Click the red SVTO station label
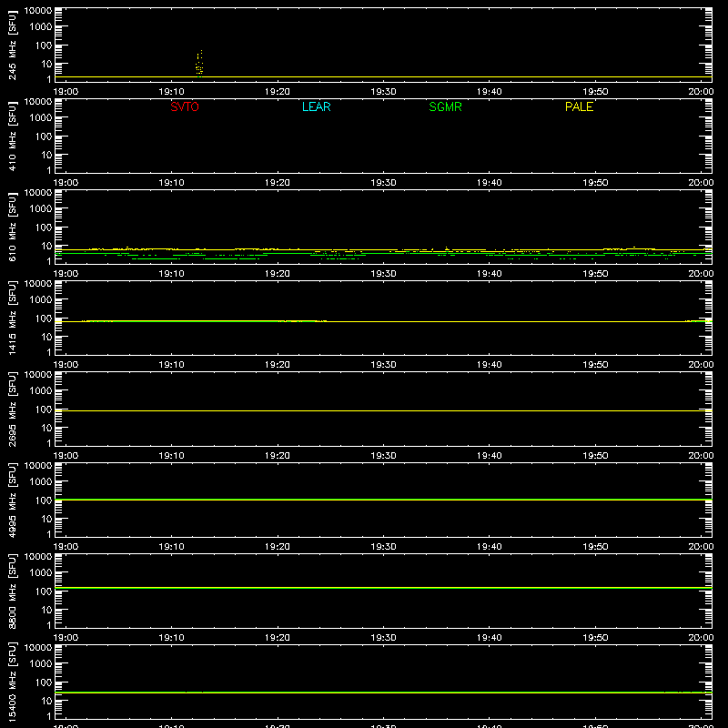The height and width of the screenshot is (728, 728). [x=185, y=106]
